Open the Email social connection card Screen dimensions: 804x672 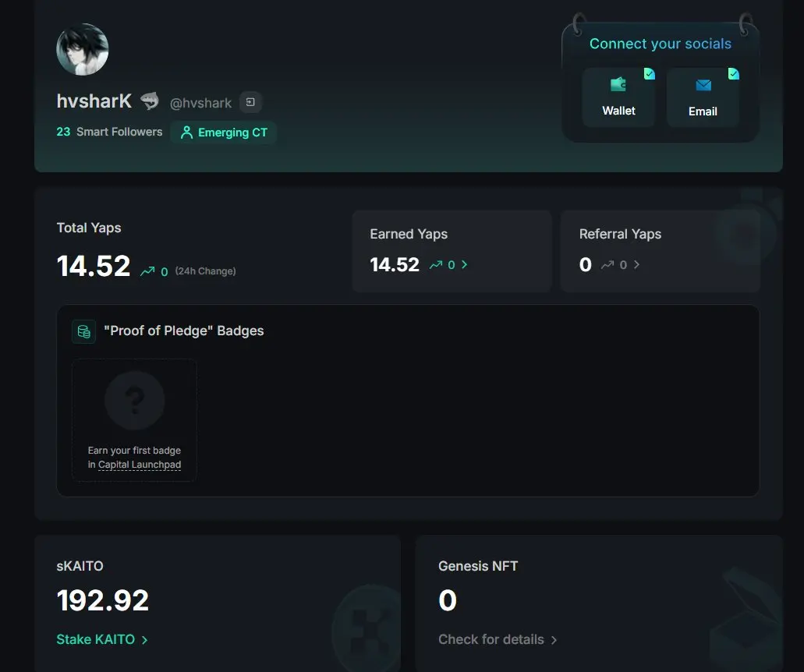(703, 97)
